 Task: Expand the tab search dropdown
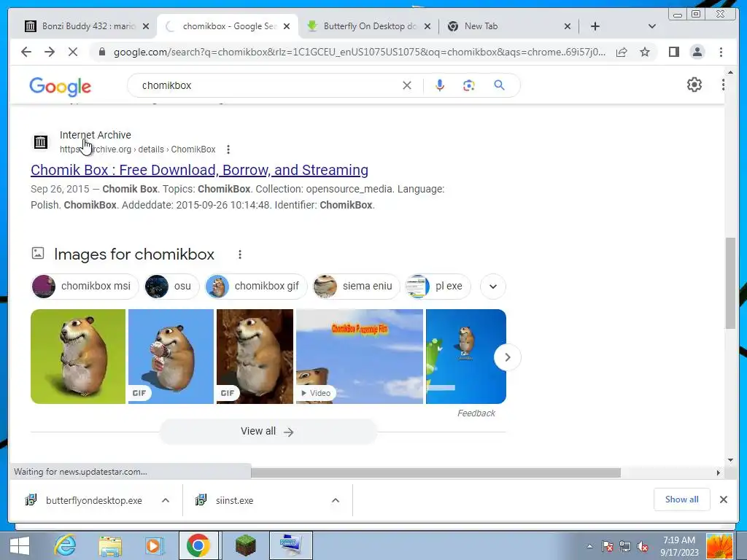(x=652, y=26)
